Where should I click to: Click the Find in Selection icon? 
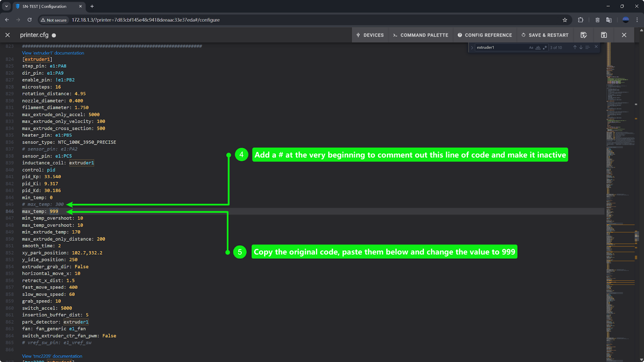click(x=587, y=47)
